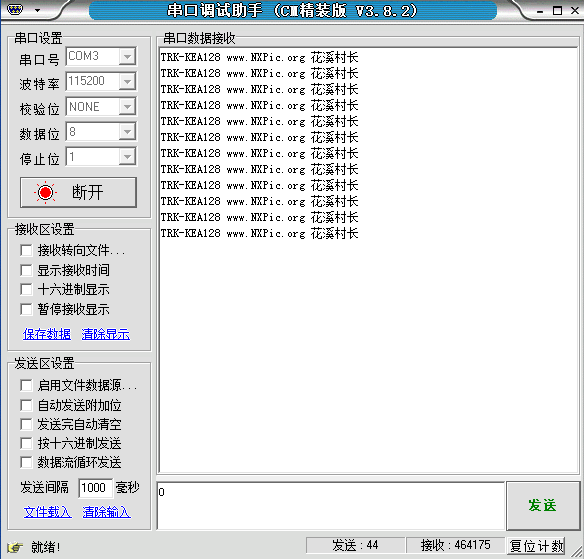Click the green 发送 send button

pos(543,505)
